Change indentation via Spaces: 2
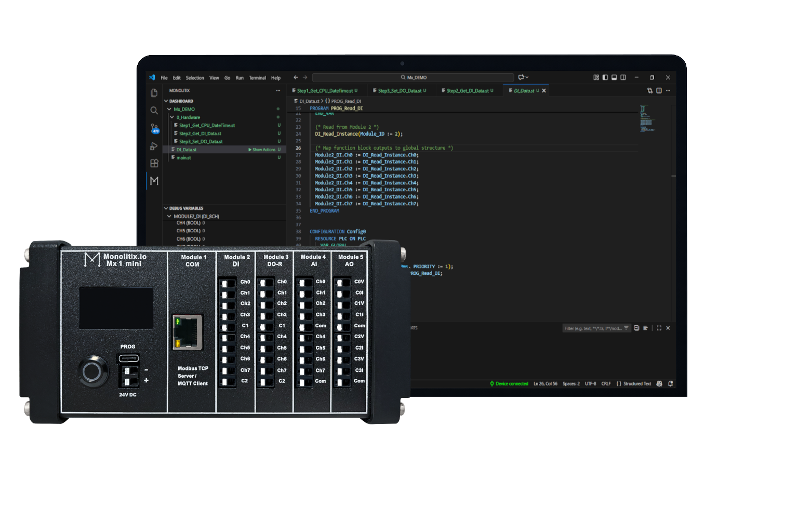Image resolution: width=798 pixels, height=532 pixels. pyautogui.click(x=571, y=384)
